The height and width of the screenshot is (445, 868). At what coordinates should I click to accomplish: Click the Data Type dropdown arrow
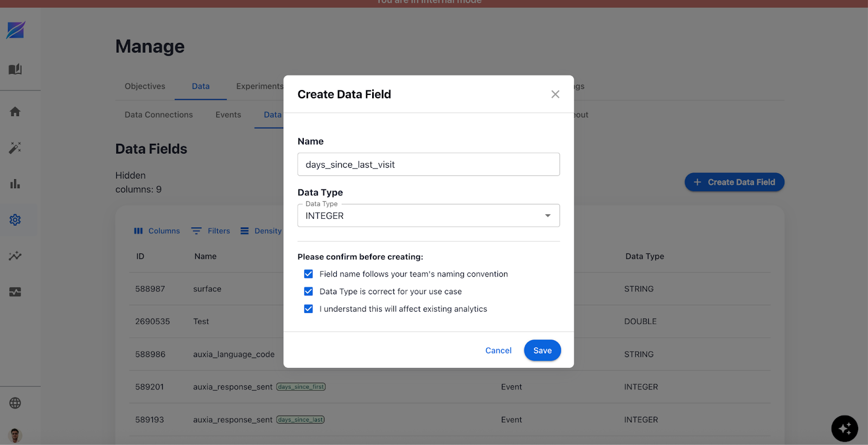click(548, 216)
